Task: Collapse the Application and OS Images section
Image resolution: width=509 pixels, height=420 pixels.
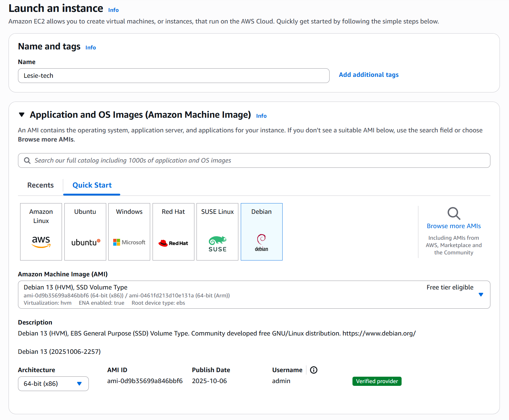Action: point(22,115)
